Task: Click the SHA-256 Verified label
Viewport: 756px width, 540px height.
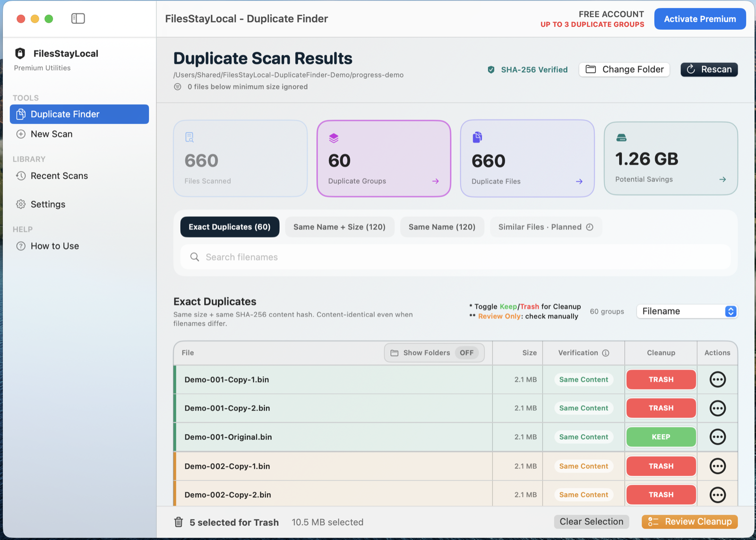Action: click(x=534, y=70)
